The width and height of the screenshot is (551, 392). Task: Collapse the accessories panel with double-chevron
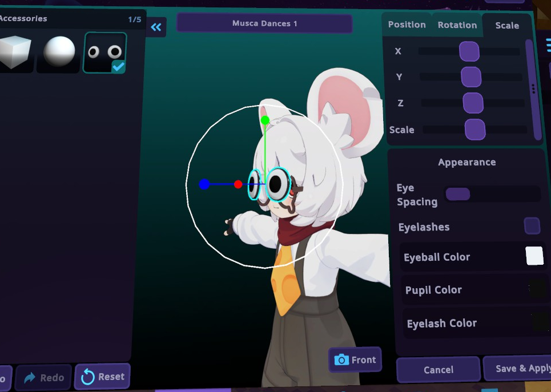click(156, 27)
